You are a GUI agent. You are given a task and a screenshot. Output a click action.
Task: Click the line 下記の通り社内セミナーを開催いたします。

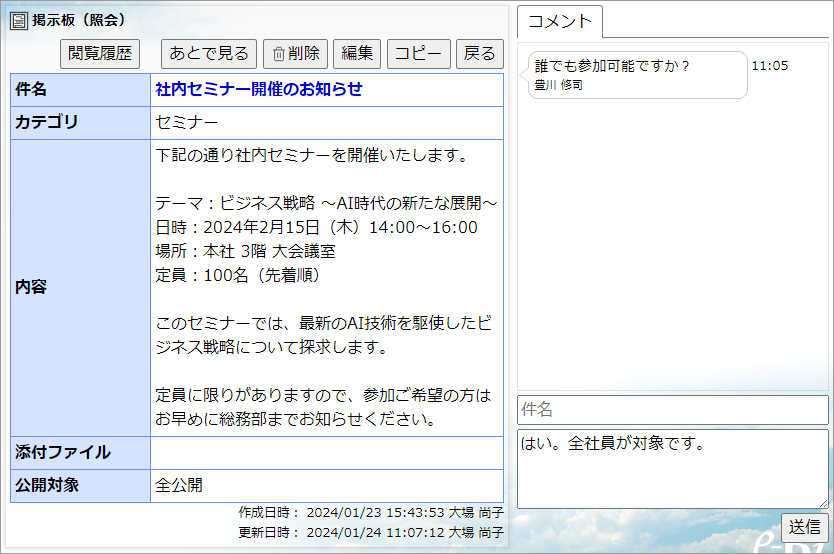312,155
